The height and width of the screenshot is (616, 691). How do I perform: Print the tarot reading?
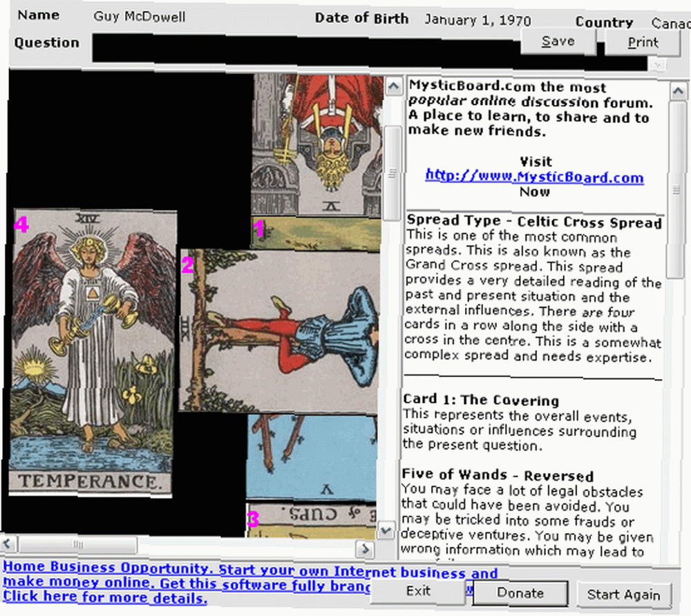pos(643,43)
